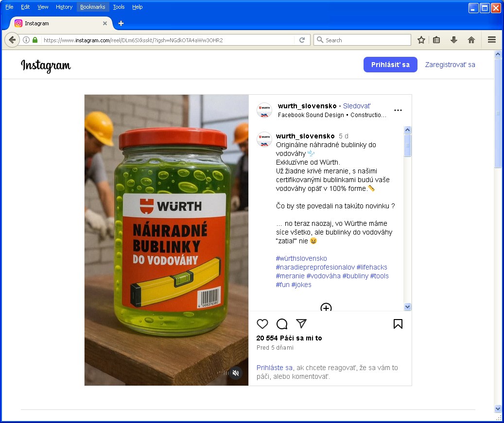The height and width of the screenshot is (423, 504).
Task: Click the heart Like icon
Action: 262,324
